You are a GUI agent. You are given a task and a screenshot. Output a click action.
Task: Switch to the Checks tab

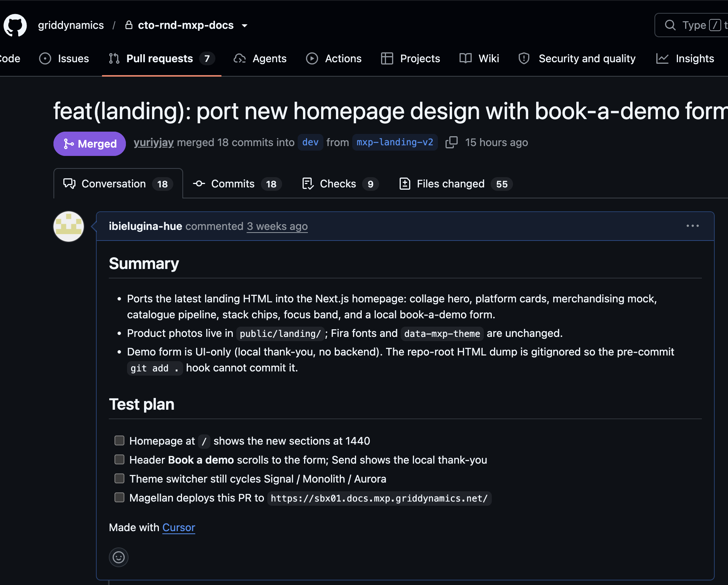point(340,184)
